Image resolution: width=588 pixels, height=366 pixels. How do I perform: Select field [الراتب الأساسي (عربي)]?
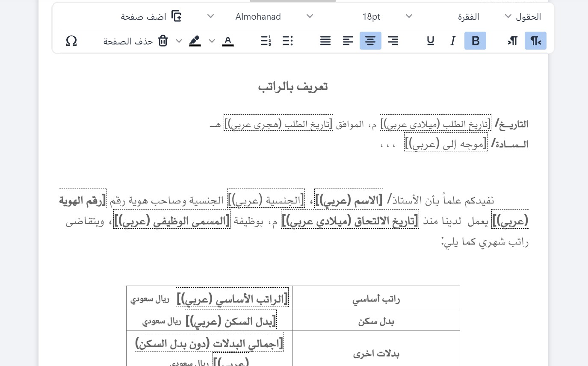[x=232, y=298]
